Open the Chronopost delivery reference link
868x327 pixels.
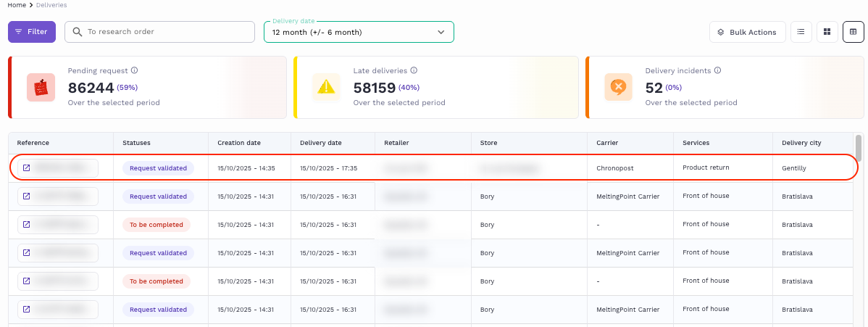[27, 168]
